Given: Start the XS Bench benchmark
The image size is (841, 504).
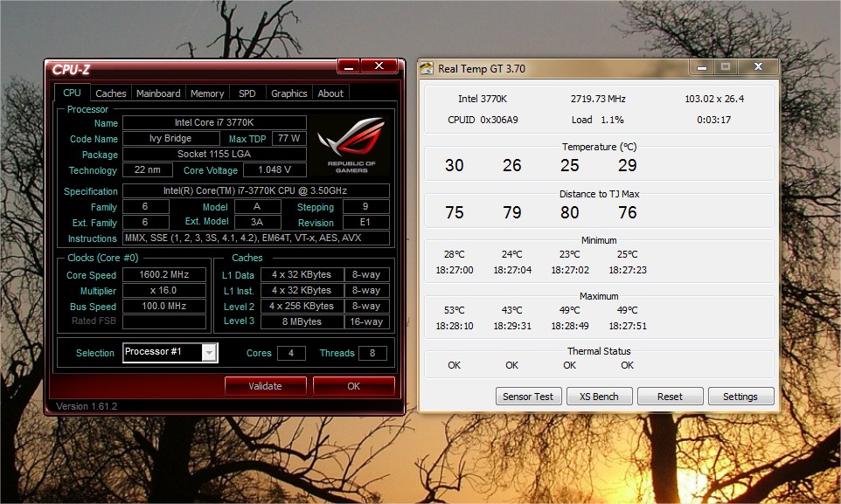Looking at the screenshot, I should [x=599, y=397].
